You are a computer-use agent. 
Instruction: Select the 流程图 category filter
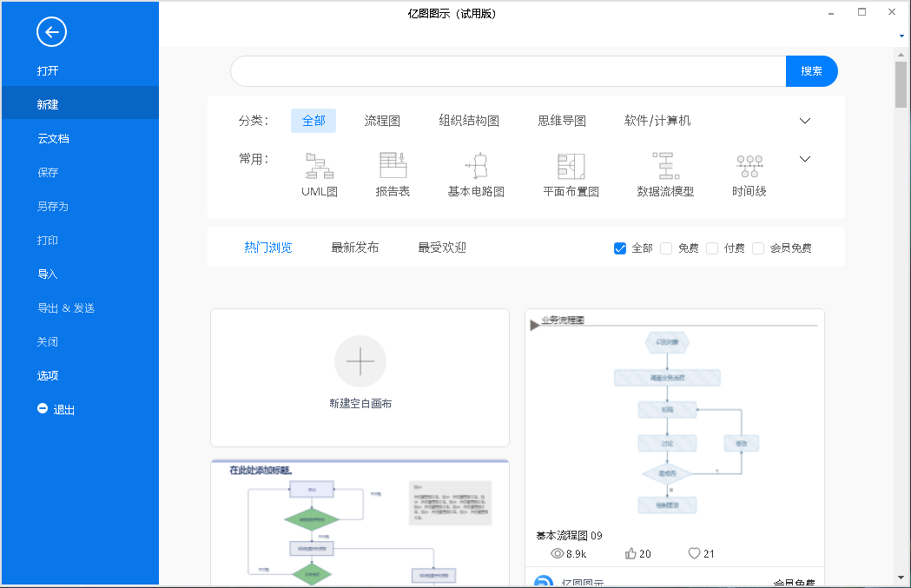click(x=382, y=121)
